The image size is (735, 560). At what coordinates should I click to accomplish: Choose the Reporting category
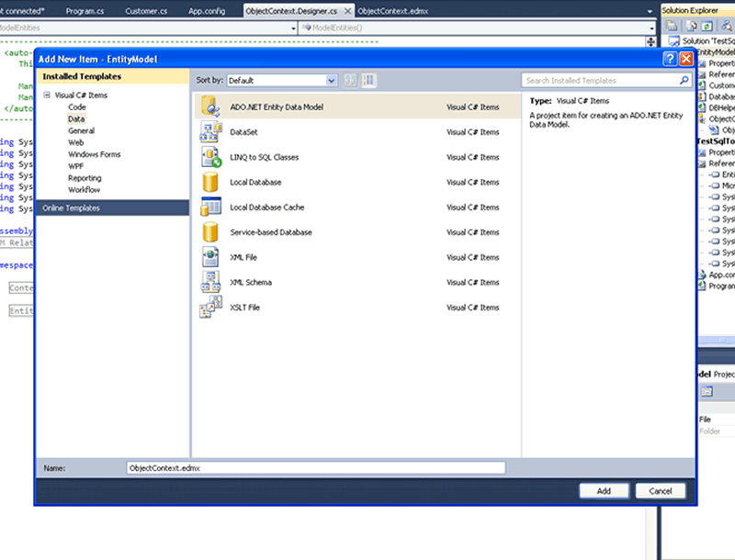85,178
